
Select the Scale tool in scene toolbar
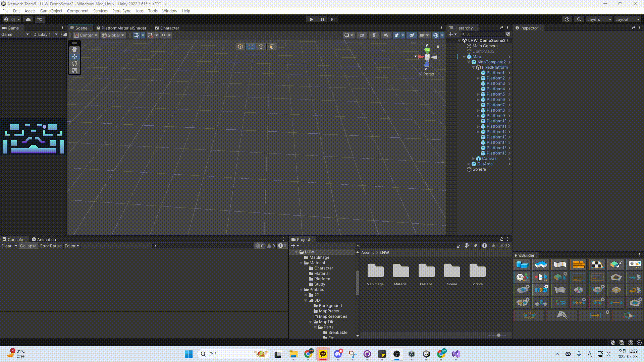coord(74,71)
